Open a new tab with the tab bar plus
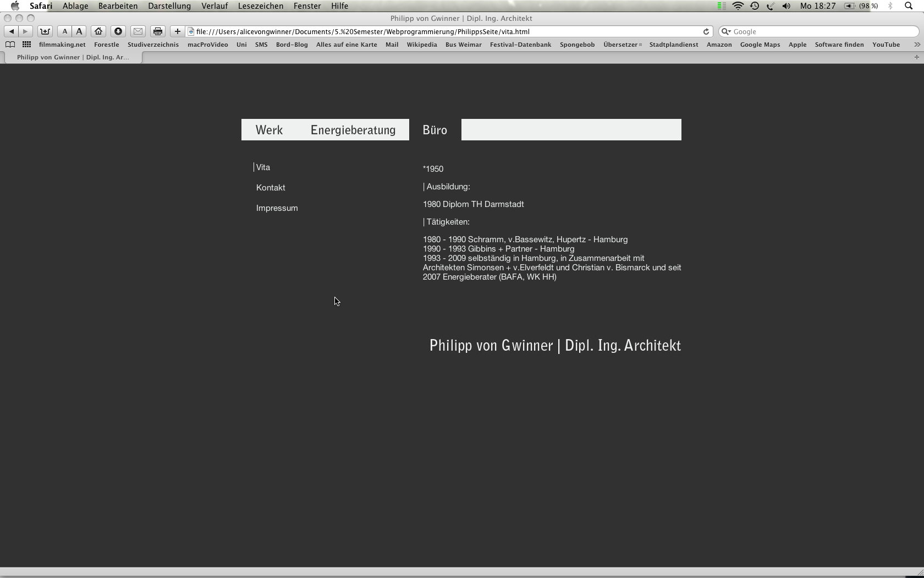Viewport: 924px width, 578px height. 916,57
